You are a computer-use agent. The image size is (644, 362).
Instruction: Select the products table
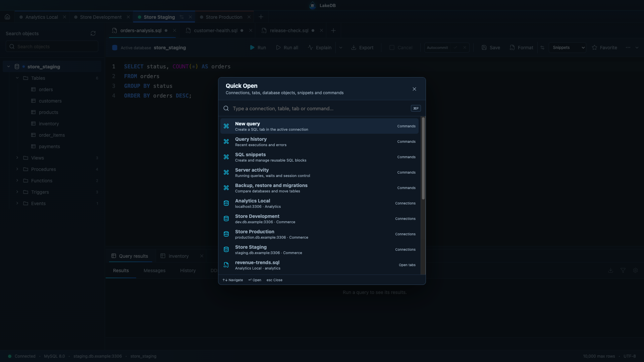(48, 112)
